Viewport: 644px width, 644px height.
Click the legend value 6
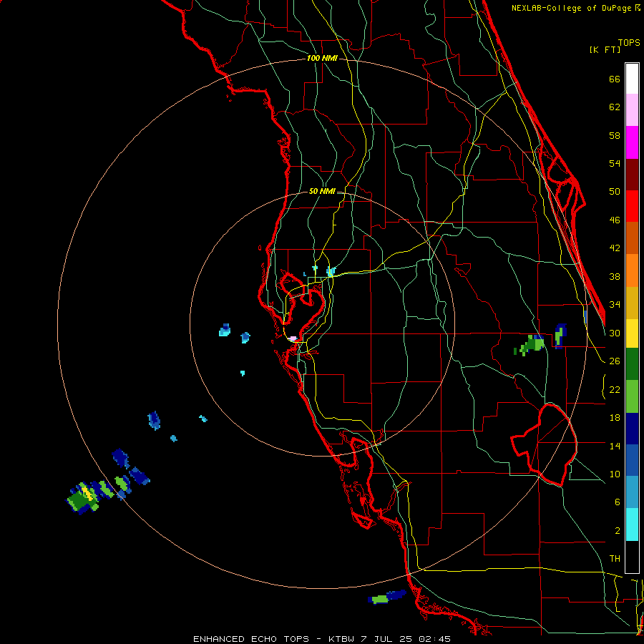618,502
